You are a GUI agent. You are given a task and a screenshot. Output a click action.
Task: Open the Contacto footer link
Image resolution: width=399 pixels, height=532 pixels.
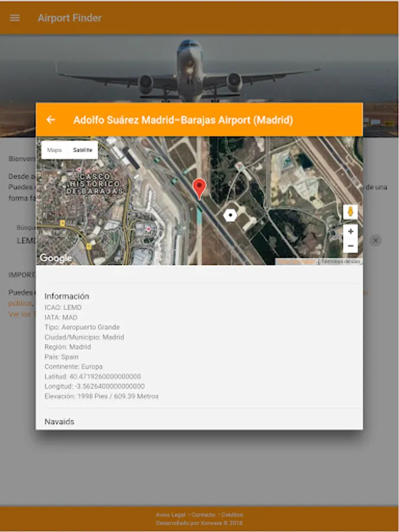point(203,515)
